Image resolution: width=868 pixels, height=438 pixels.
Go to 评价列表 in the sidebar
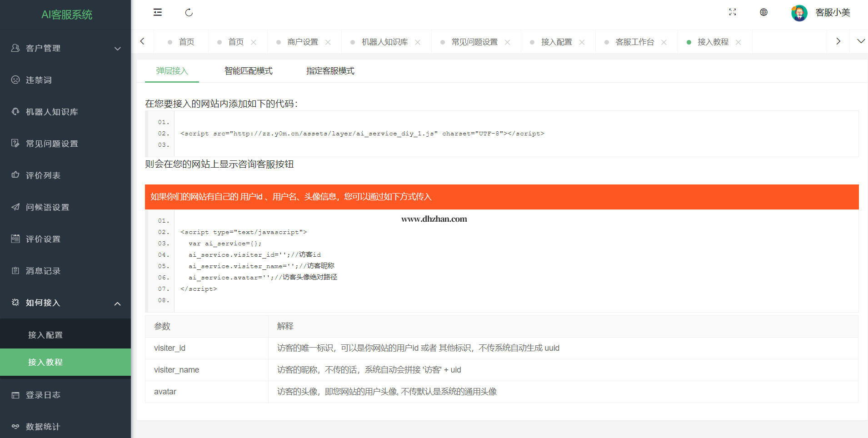43,175
